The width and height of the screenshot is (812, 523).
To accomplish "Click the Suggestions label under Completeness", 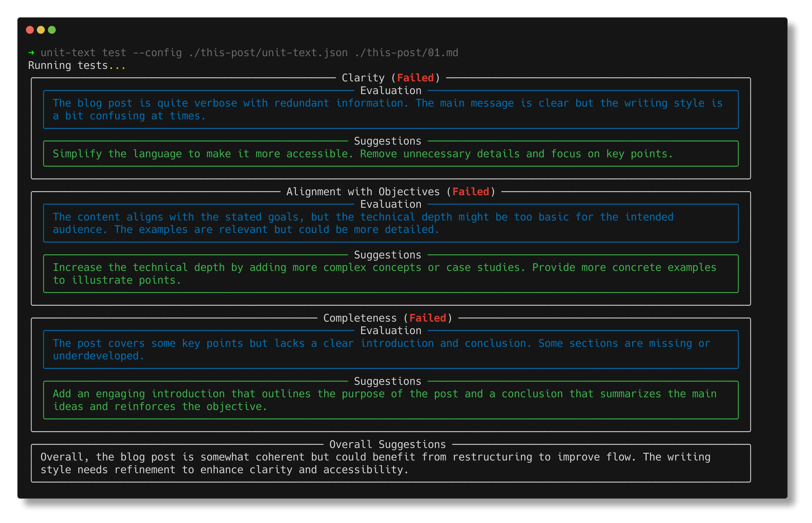I will (388, 381).
